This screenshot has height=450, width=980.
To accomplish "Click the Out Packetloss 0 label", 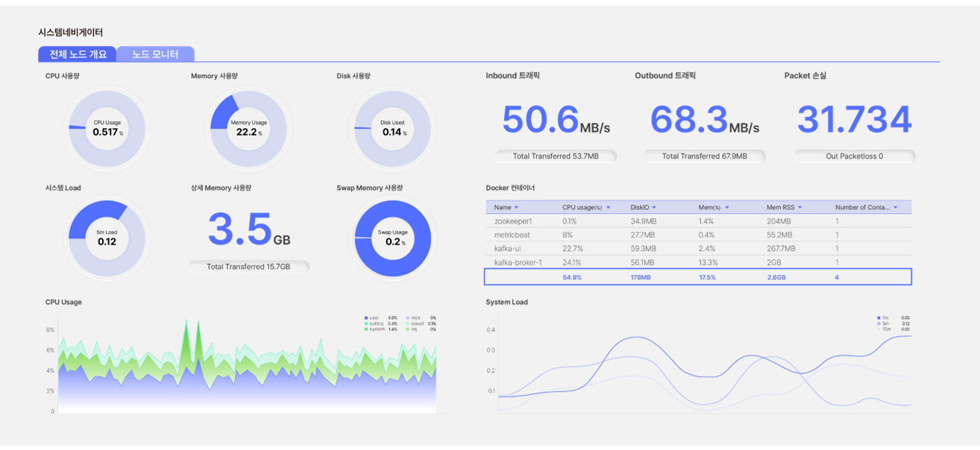I will (x=854, y=156).
